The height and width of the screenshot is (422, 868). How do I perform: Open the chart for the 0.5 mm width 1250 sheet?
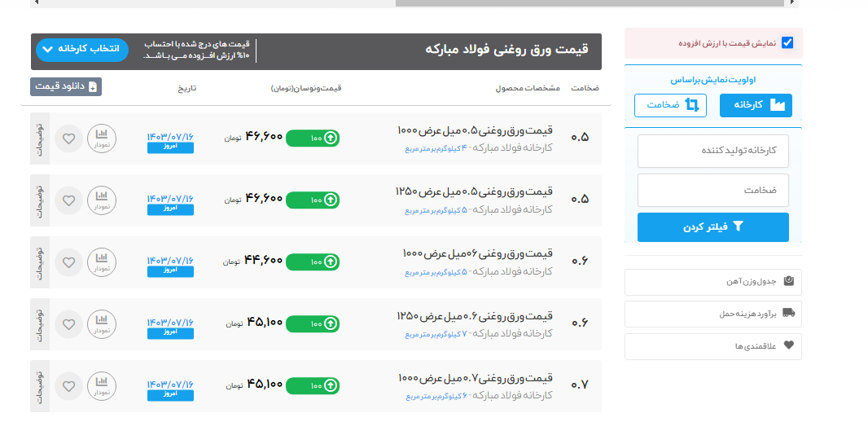pos(102,200)
